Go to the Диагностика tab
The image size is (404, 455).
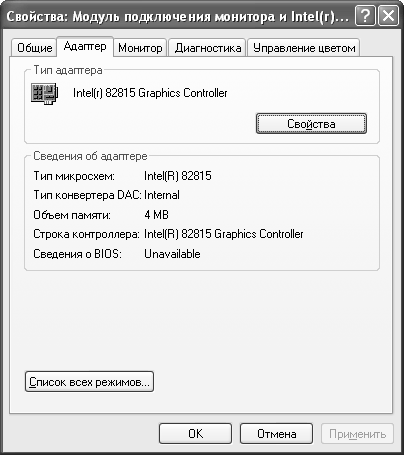tap(208, 48)
